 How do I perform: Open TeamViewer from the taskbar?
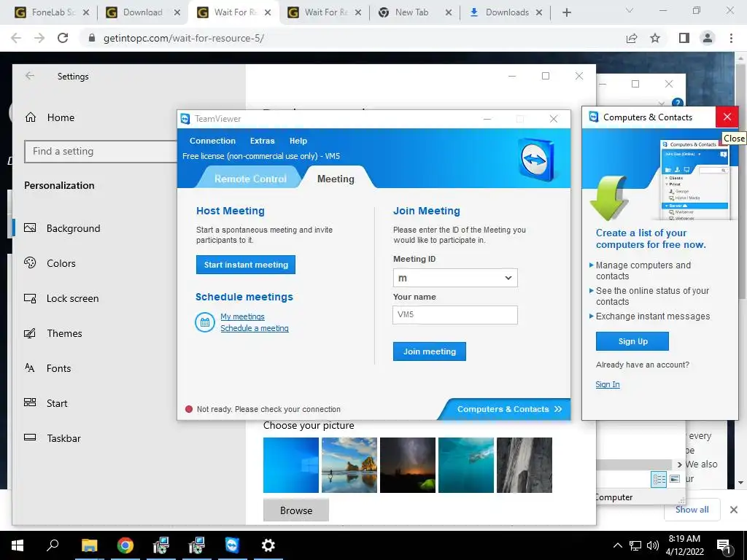click(x=232, y=545)
